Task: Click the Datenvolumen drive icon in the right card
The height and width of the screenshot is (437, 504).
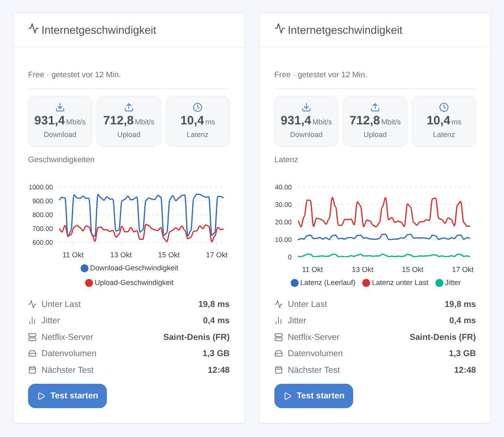Action: [x=279, y=354]
